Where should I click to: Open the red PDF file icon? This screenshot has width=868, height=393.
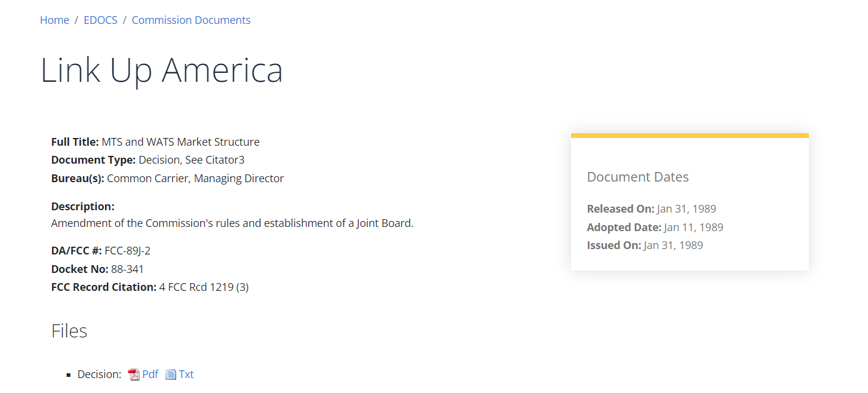(134, 374)
